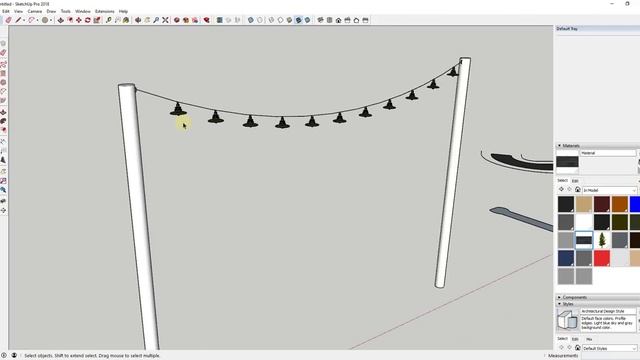
Task: Expand the Components panel
Action: pos(559,298)
